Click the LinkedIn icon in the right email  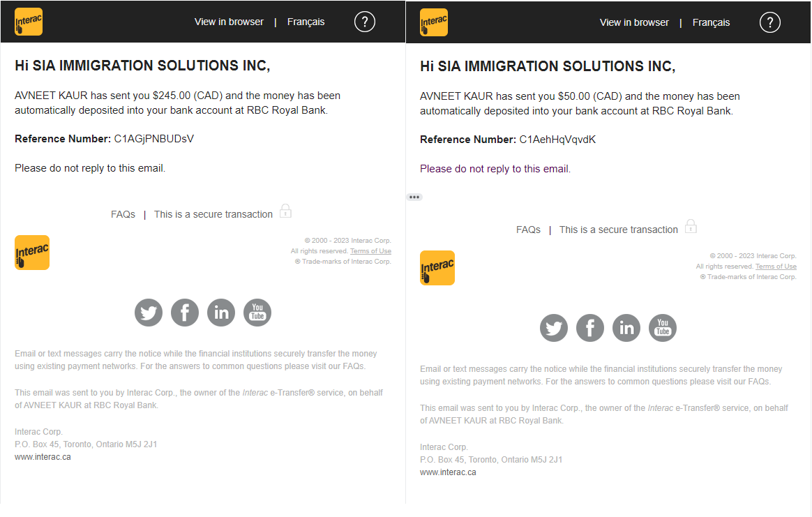626,328
